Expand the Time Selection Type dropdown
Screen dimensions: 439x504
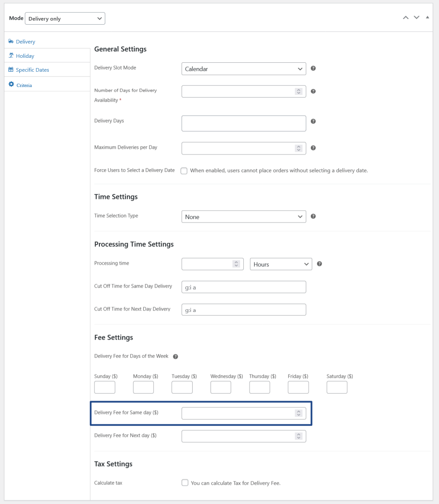pos(244,217)
